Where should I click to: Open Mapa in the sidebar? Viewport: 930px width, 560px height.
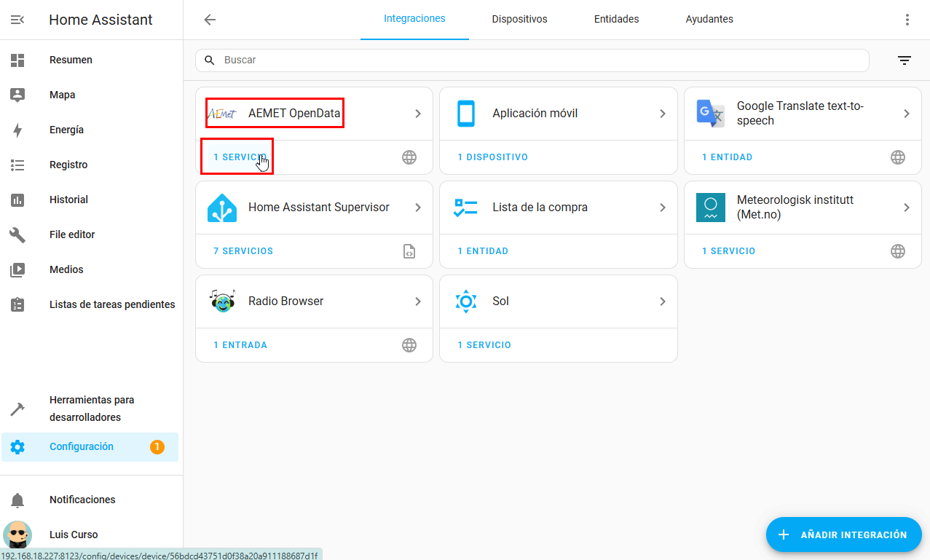pos(90,95)
